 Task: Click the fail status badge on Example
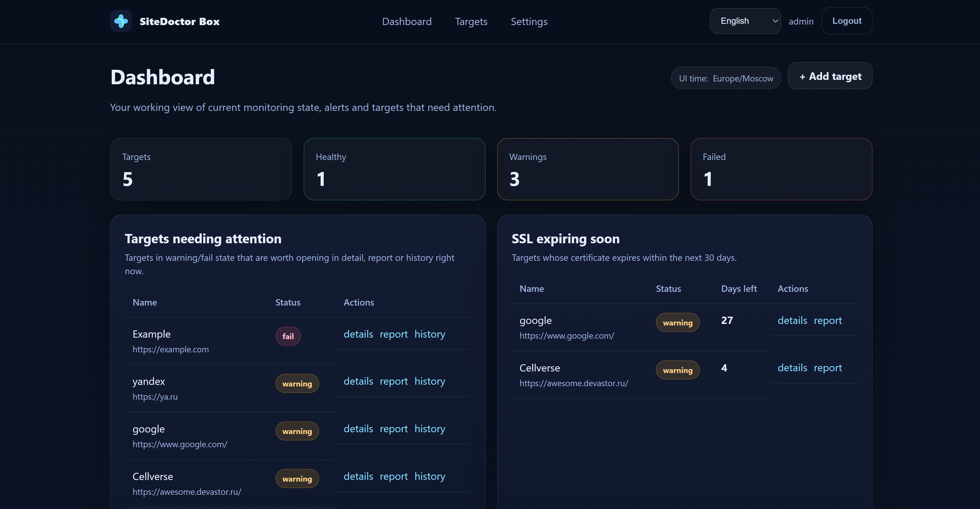(x=288, y=336)
